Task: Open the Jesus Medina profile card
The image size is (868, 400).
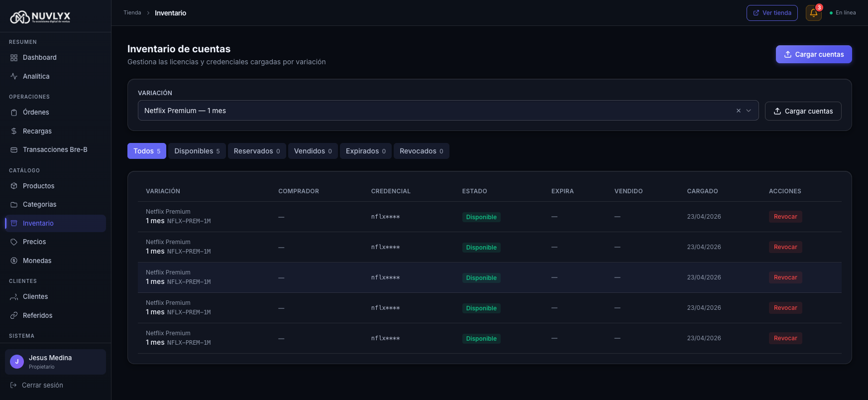Action: point(55,362)
